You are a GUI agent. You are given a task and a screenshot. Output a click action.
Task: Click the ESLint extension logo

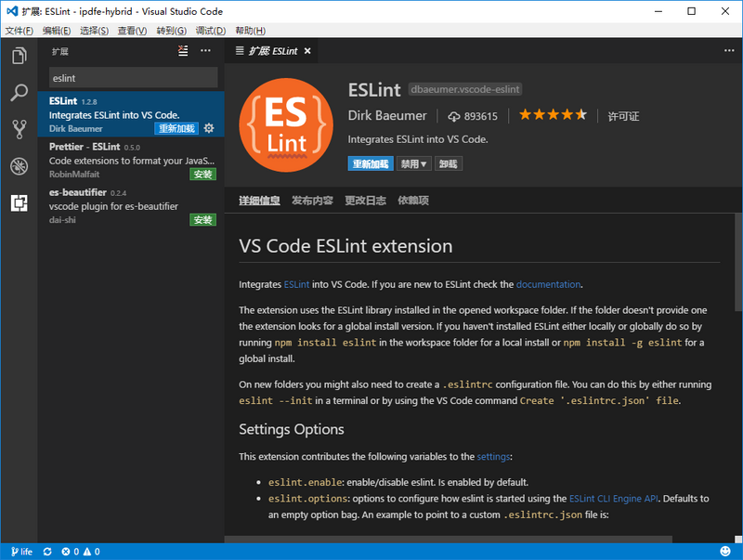(x=286, y=125)
